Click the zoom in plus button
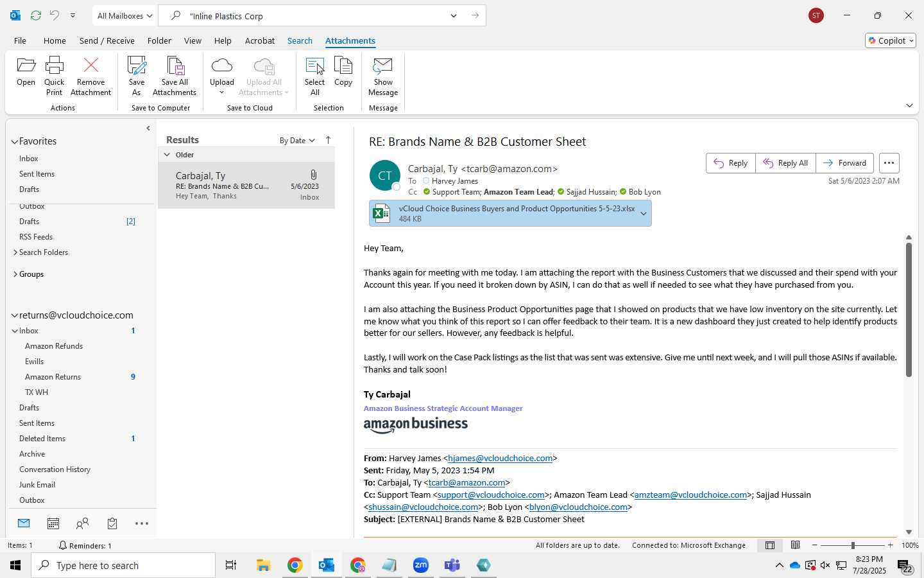 coord(890,545)
